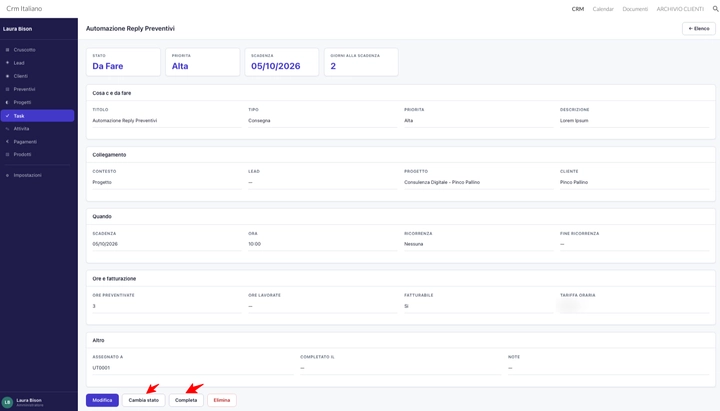Click the Titolo value Automazione Reply Preventivi

pyautogui.click(x=124, y=120)
